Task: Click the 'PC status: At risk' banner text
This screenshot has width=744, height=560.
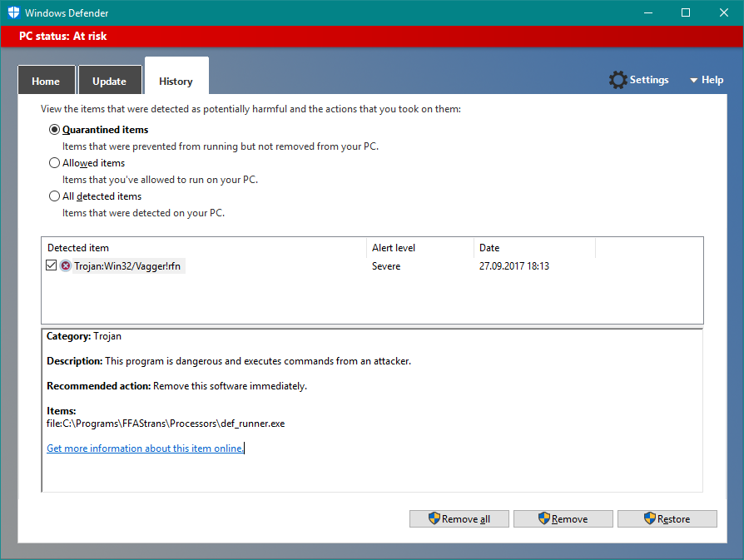Action: click(63, 36)
